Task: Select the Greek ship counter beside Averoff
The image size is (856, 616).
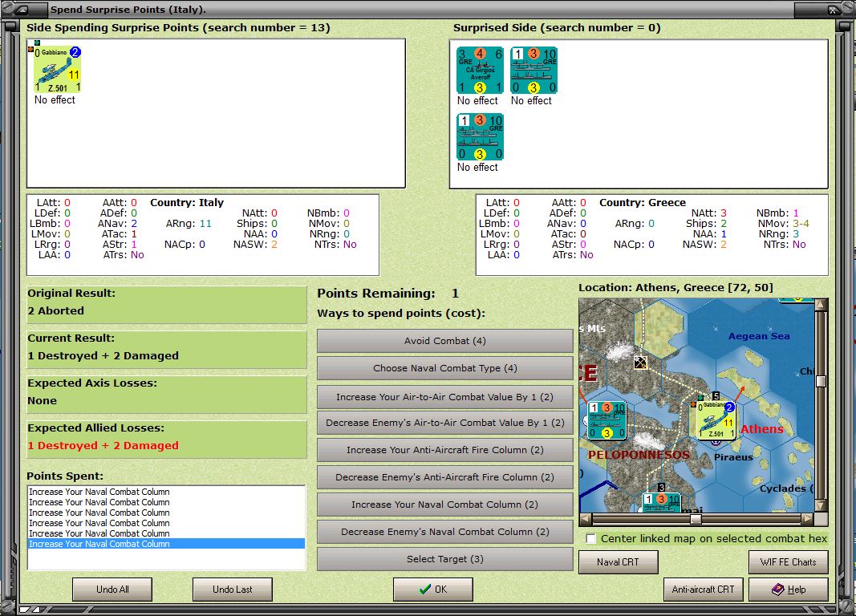Action: point(533,71)
